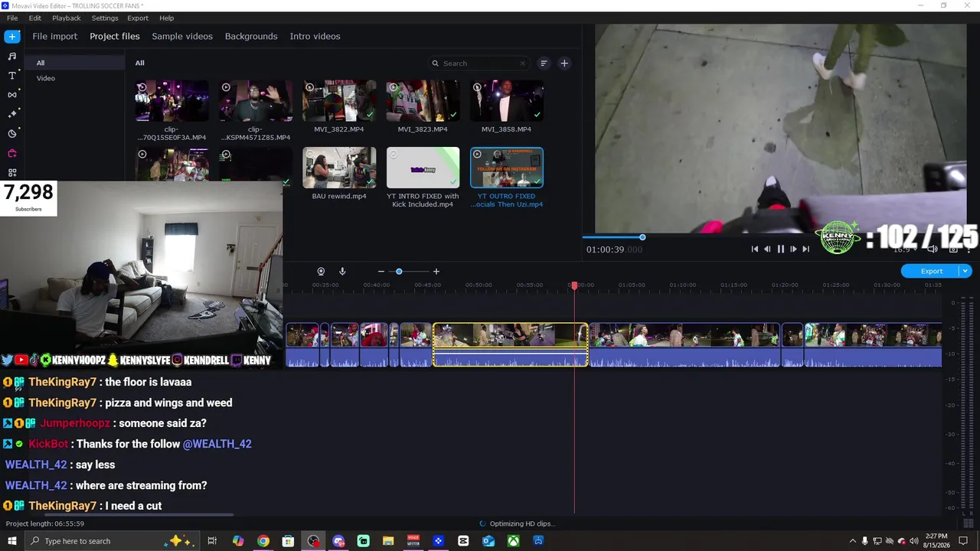Start webcam recording from the timeline toolbar

point(321,272)
